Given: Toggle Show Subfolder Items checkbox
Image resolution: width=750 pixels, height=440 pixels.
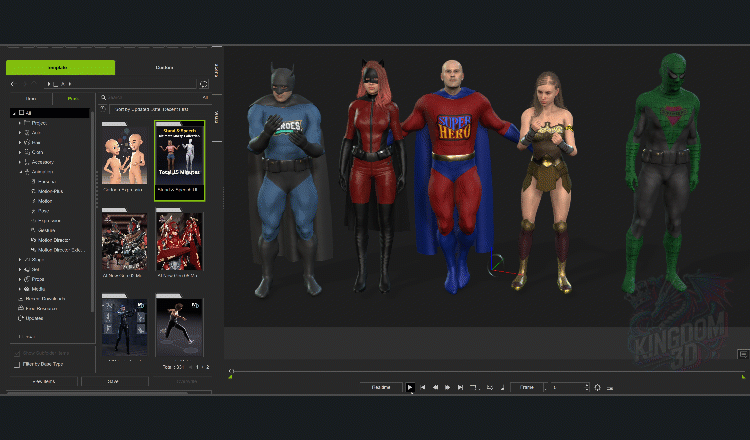Looking at the screenshot, I should click(x=15, y=353).
